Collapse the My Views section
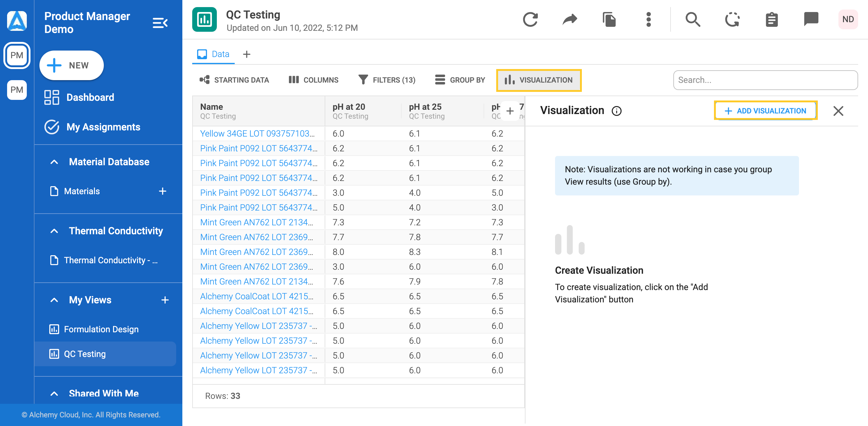This screenshot has width=868, height=426. point(54,300)
